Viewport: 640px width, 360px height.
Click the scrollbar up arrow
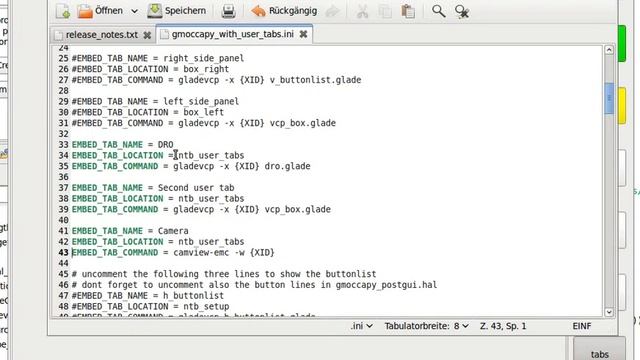pyautogui.click(x=609, y=50)
